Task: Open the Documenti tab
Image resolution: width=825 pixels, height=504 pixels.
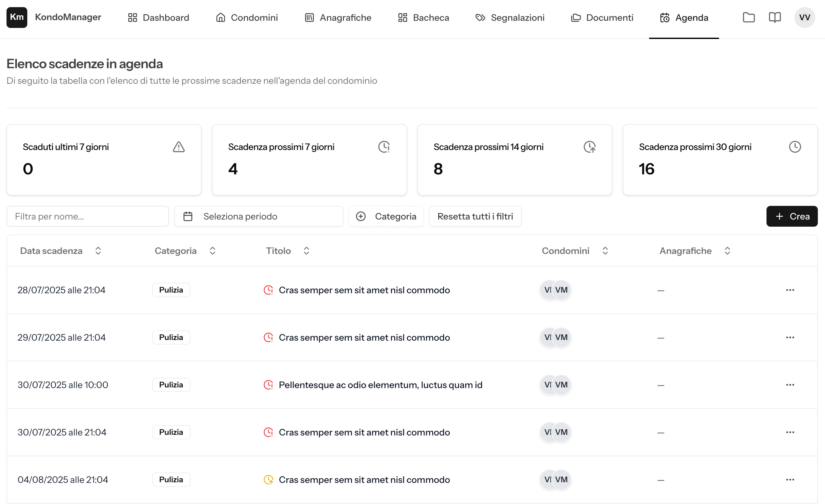Action: (602, 18)
